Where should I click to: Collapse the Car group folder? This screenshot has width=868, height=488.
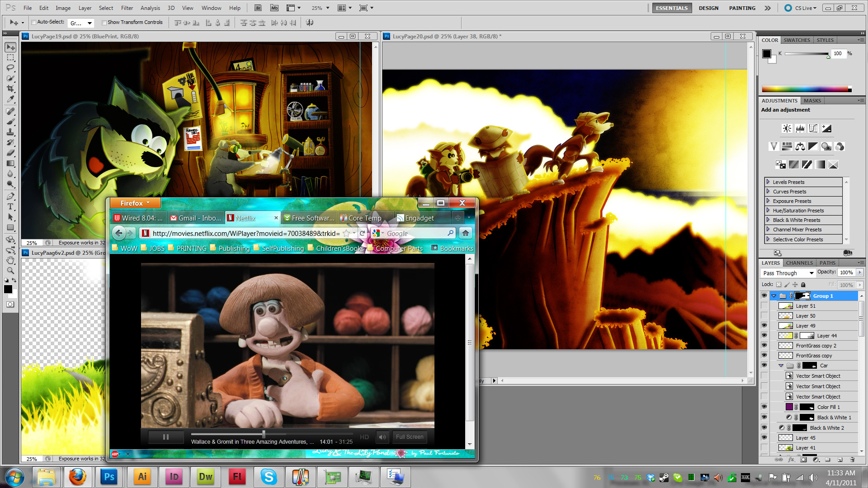tap(781, 366)
